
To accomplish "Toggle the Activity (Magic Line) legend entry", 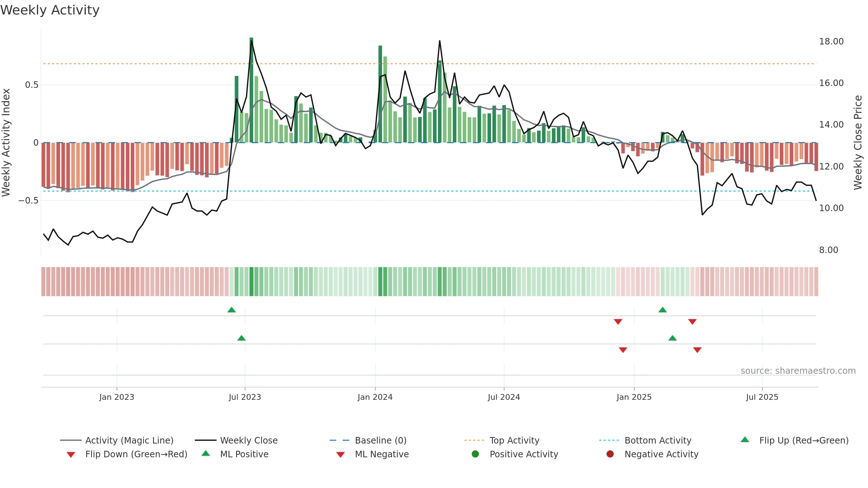I will [117, 440].
